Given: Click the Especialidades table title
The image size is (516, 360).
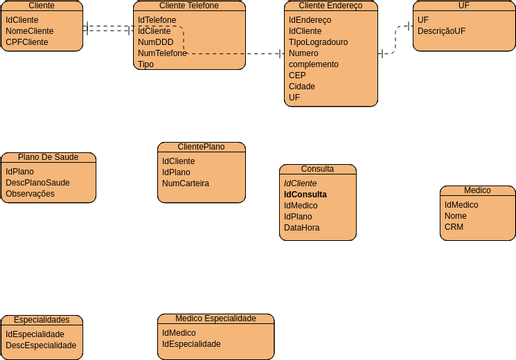Looking at the screenshot, I should click(x=41, y=320).
